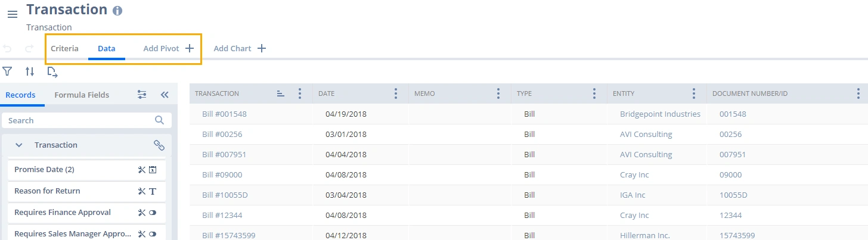Screen dimensions: 868x240
Task: Open the Entity column options menu
Action: [x=693, y=93]
